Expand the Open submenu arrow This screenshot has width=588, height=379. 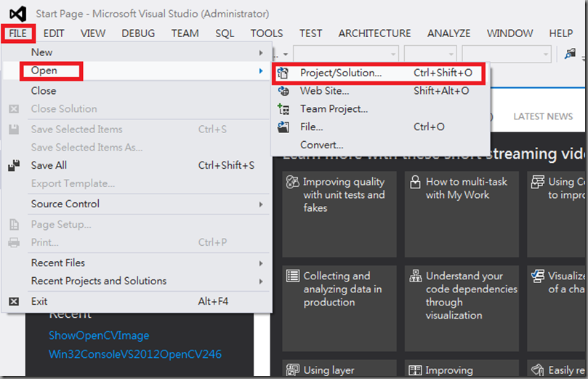click(x=261, y=71)
